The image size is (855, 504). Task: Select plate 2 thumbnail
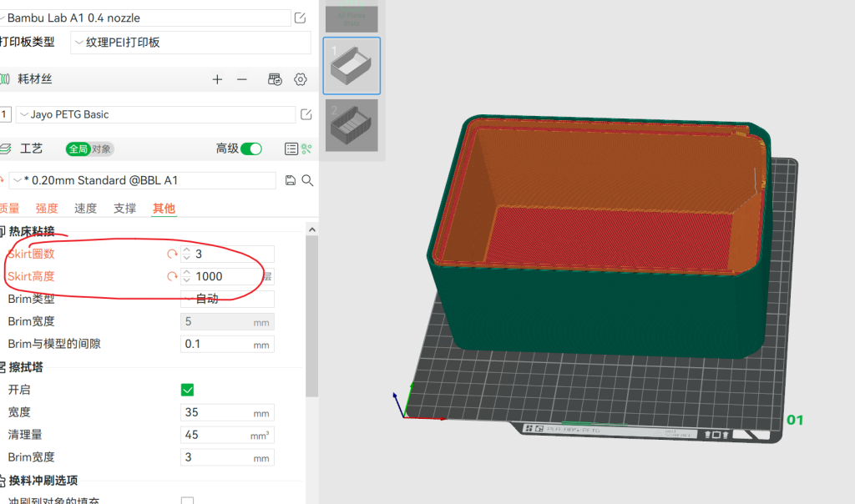tap(352, 125)
